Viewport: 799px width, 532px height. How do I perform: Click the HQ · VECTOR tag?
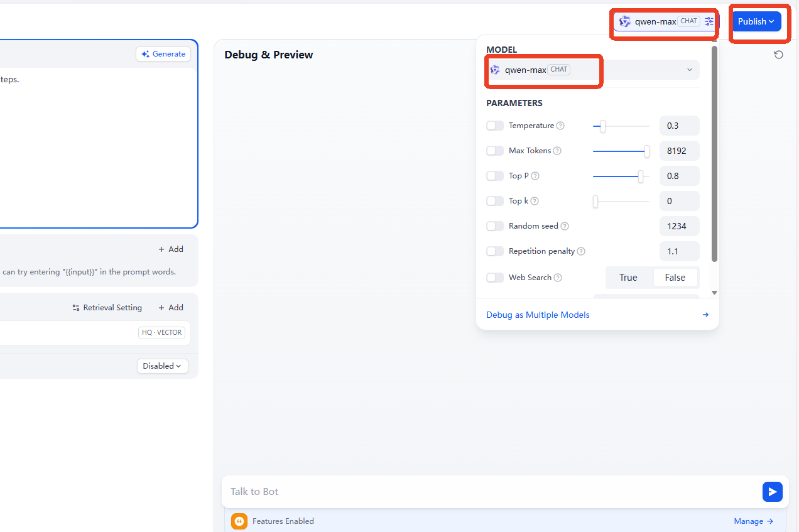pyautogui.click(x=161, y=333)
